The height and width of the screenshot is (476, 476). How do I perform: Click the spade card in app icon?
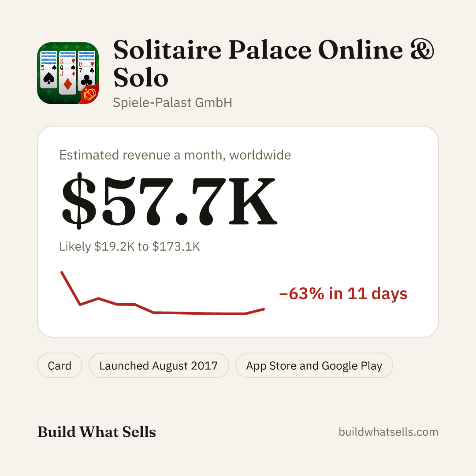[49, 70]
